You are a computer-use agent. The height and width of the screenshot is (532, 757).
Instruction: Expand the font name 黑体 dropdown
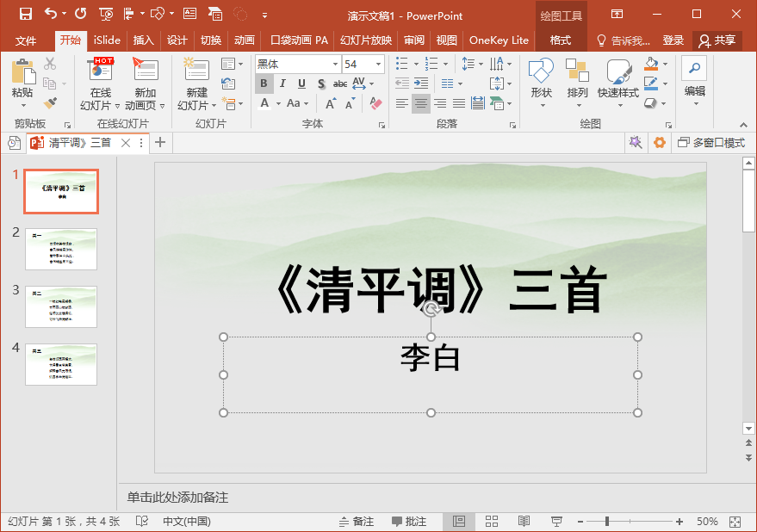tap(335, 65)
